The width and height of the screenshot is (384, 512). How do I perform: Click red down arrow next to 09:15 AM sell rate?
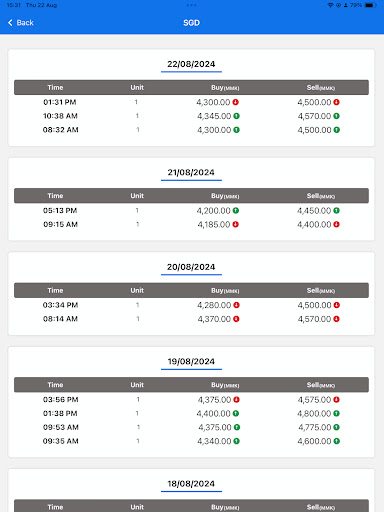tap(336, 224)
